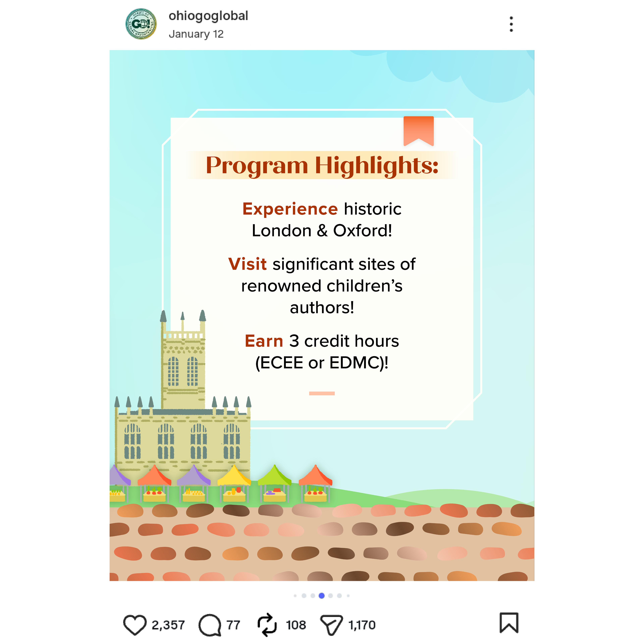This screenshot has height=644, width=644.
Task: Select the third carousel slide dot
Action: (x=313, y=596)
